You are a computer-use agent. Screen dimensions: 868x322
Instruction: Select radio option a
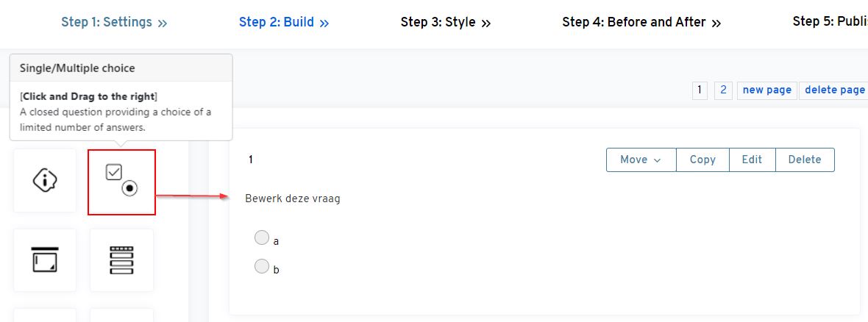261,237
